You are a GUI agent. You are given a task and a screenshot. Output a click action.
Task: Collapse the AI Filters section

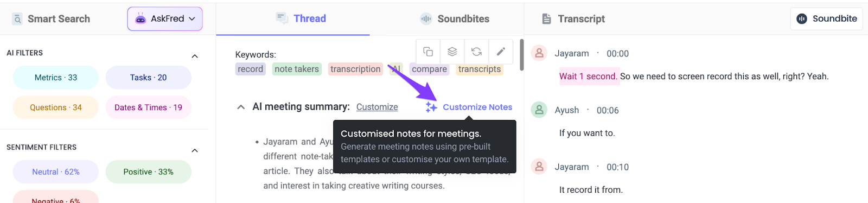pos(195,56)
